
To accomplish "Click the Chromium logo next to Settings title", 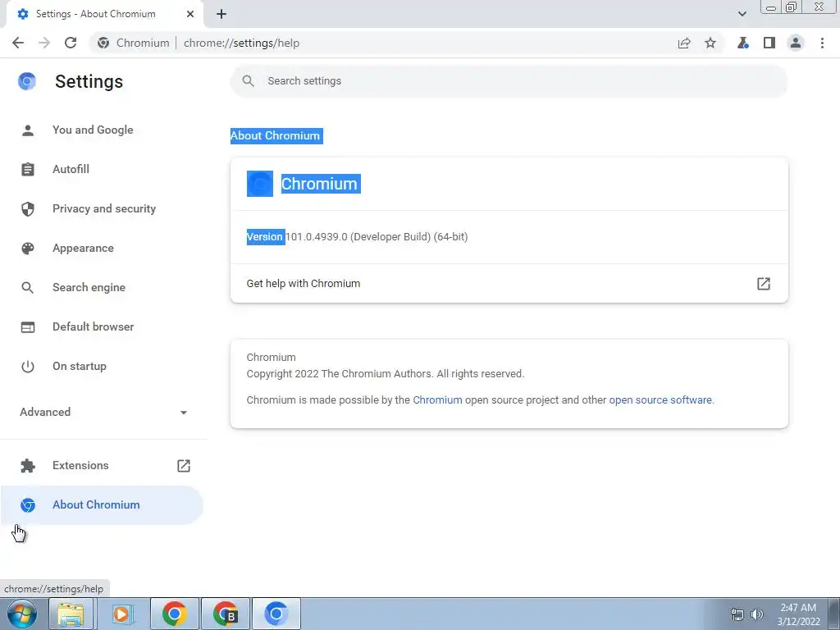I will pyautogui.click(x=27, y=81).
